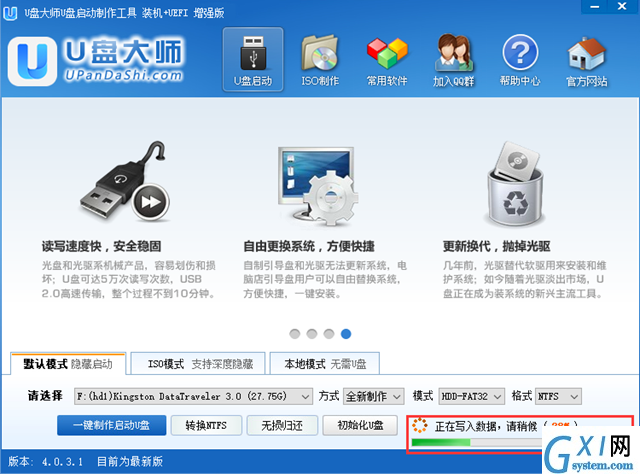Close the U盘大师 window
Image resolution: width=640 pixels, height=474 pixels.
click(x=622, y=7)
